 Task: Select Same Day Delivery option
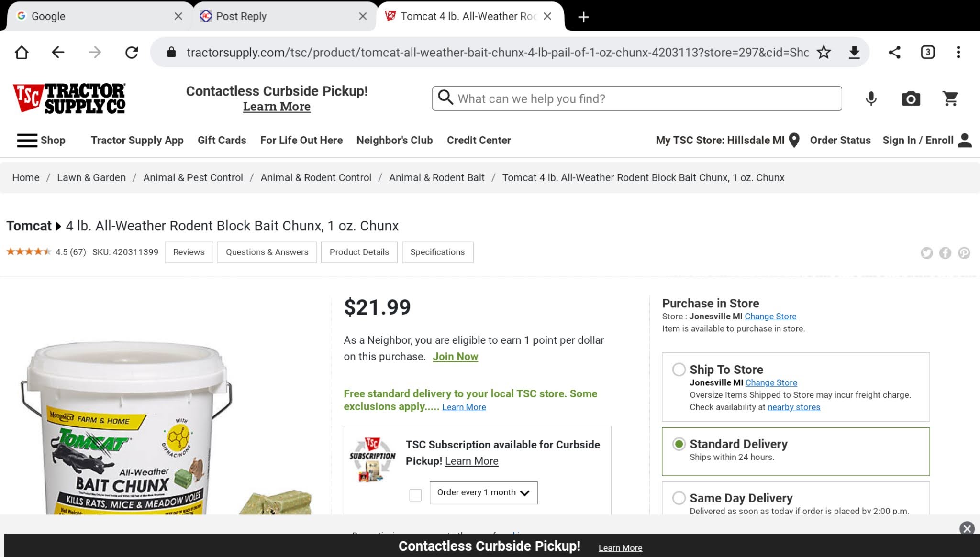click(679, 498)
